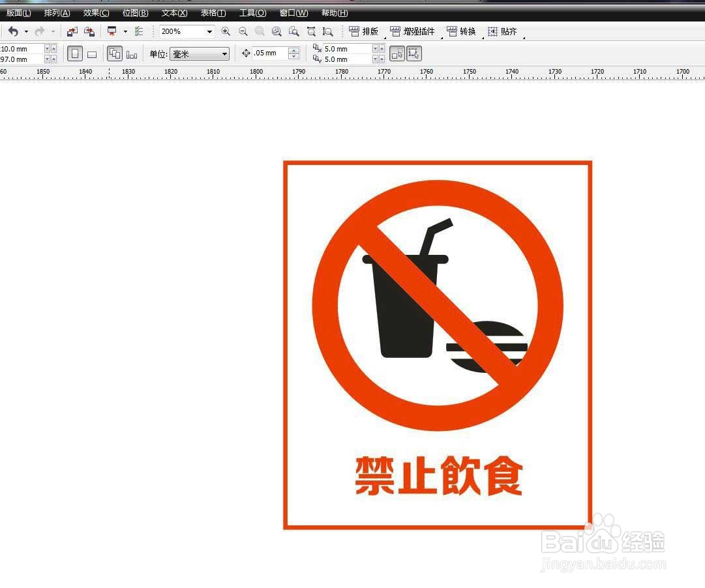Click the Zoom to Page Height icon

point(328,31)
